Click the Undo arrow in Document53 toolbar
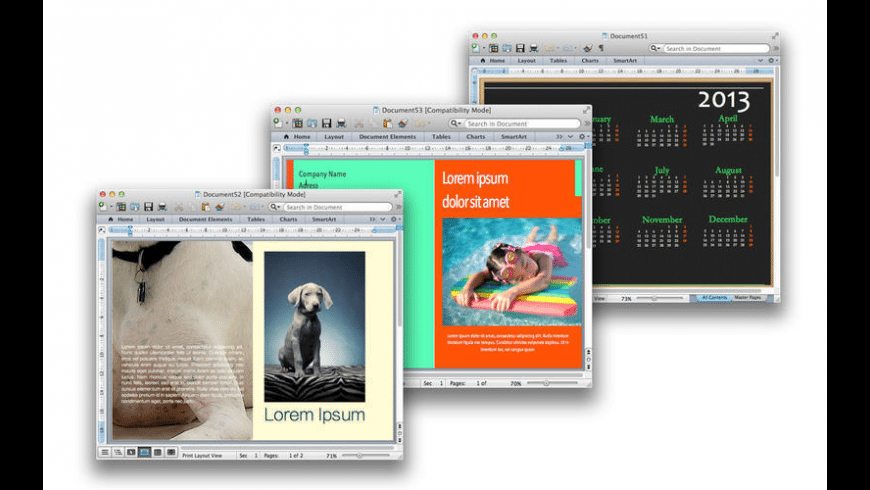 (x=420, y=123)
